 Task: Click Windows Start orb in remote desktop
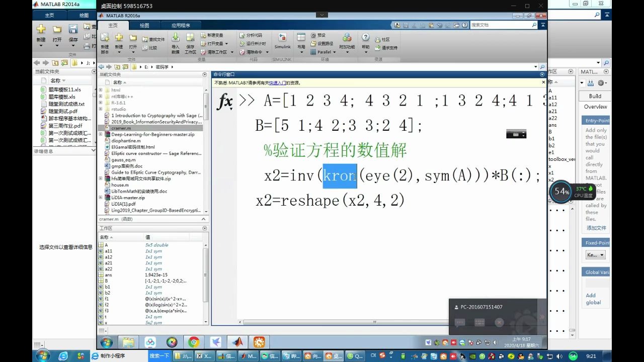point(107,342)
